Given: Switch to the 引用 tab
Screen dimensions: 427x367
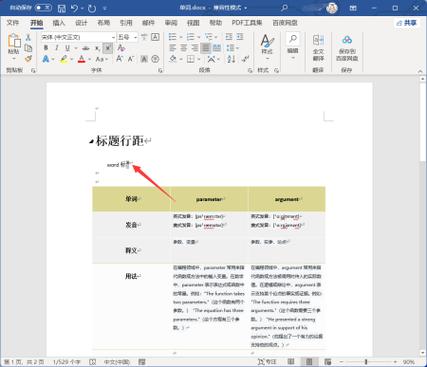Looking at the screenshot, I should coord(126,23).
